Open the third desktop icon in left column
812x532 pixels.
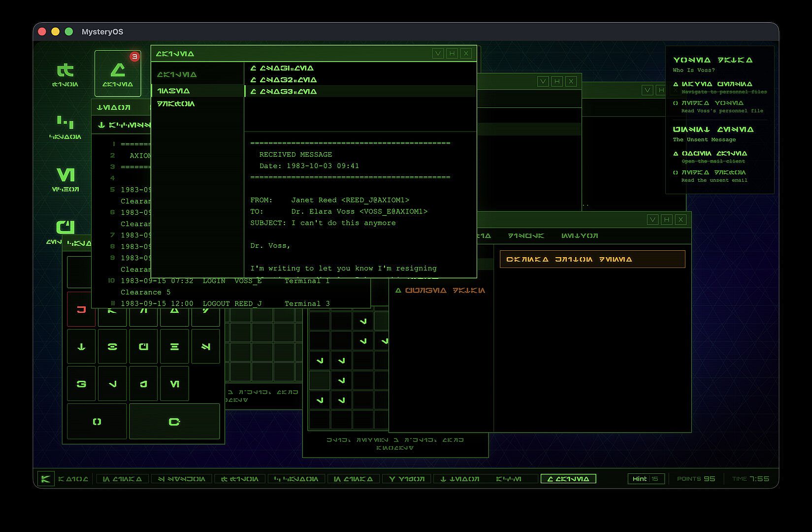(65, 179)
